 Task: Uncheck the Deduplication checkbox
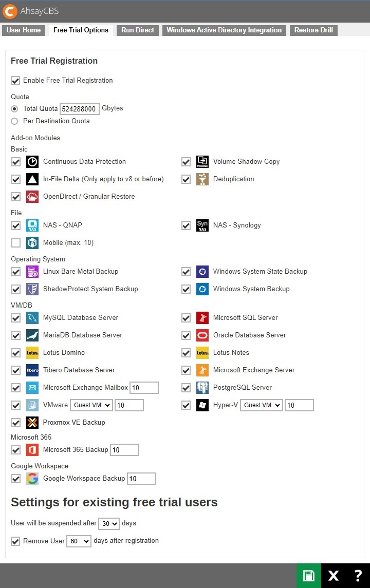[186, 179]
